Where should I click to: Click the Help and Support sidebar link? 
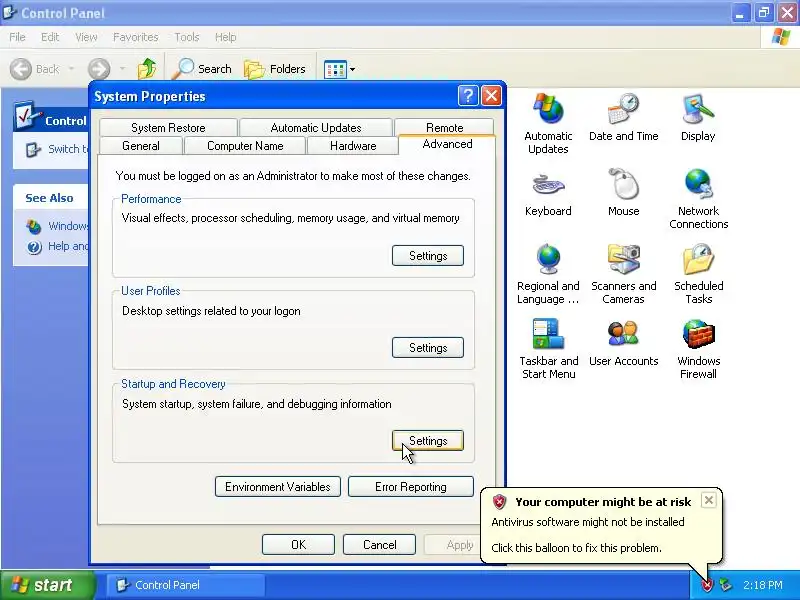pos(68,246)
